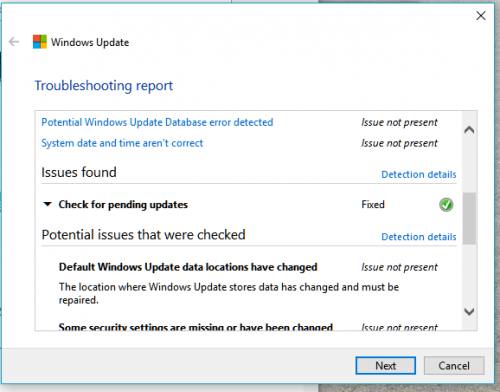Open Detection details beside Issues found
Viewport: 500px width, 392px height.
pos(419,174)
